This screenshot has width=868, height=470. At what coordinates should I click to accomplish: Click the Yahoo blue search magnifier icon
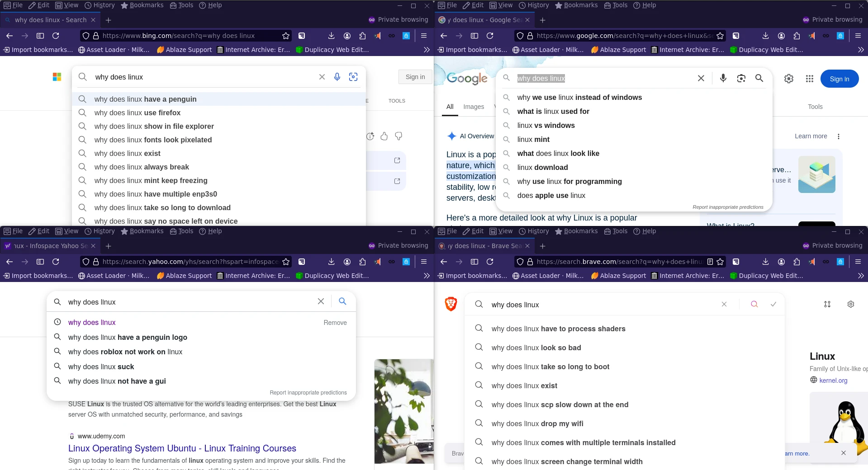[x=342, y=301]
